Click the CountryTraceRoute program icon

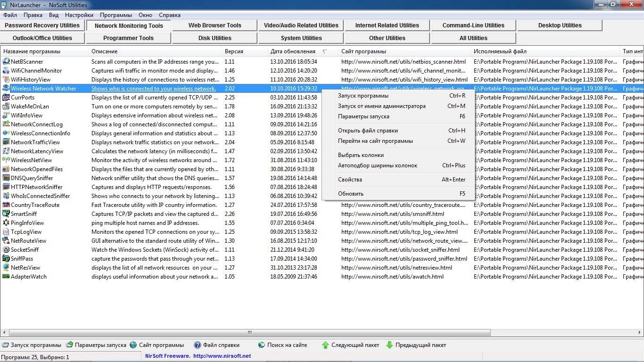(x=6, y=205)
